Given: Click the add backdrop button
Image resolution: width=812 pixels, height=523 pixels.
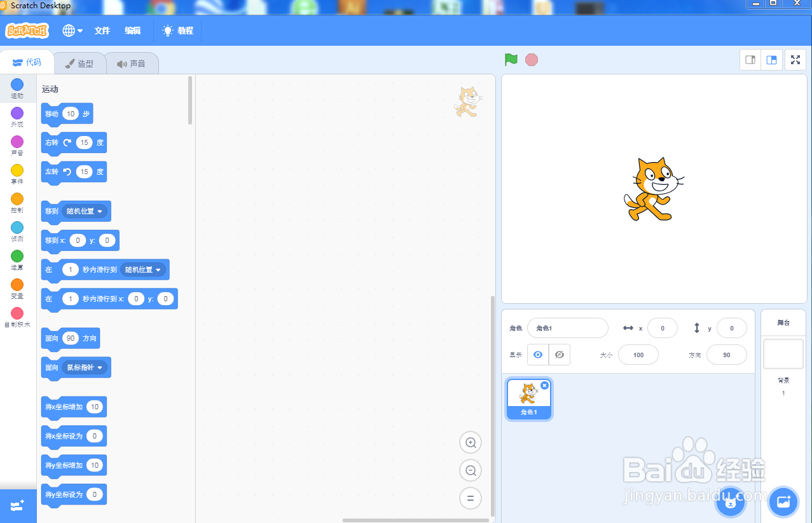Looking at the screenshot, I should click(x=783, y=501).
